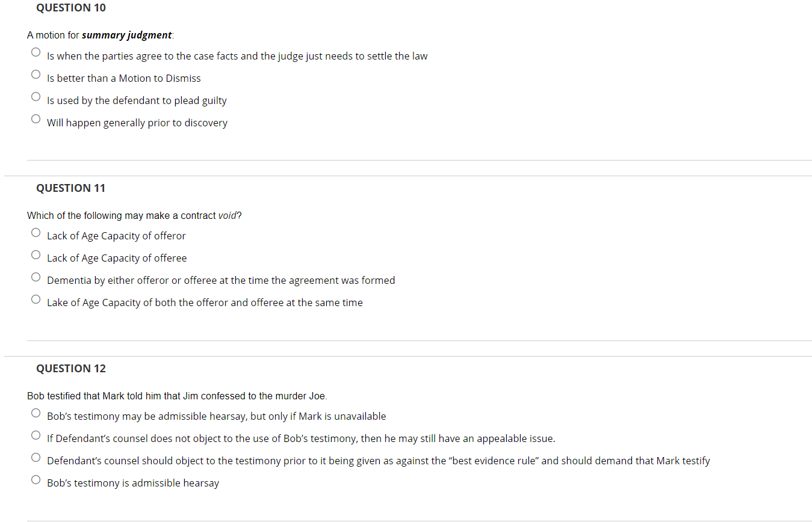The height and width of the screenshot is (522, 812).
Task: Click the italicized "summary judgment" text
Action: pyautogui.click(x=127, y=35)
